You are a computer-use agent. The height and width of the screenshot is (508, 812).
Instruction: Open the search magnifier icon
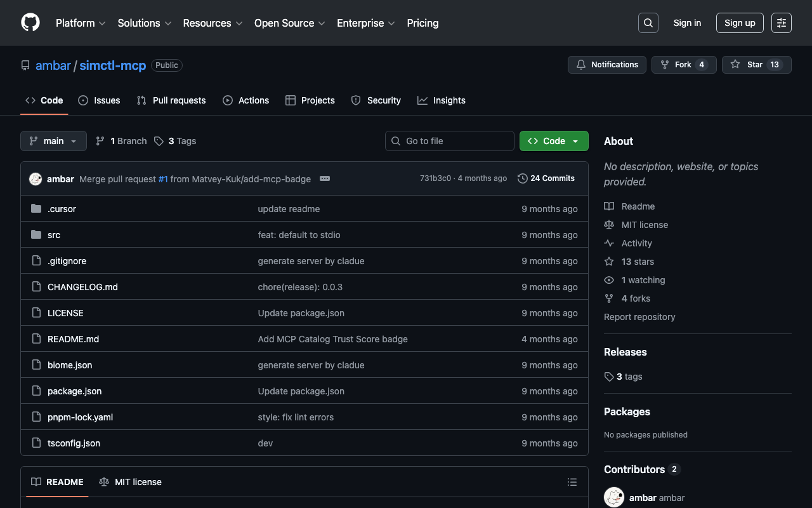pos(648,23)
